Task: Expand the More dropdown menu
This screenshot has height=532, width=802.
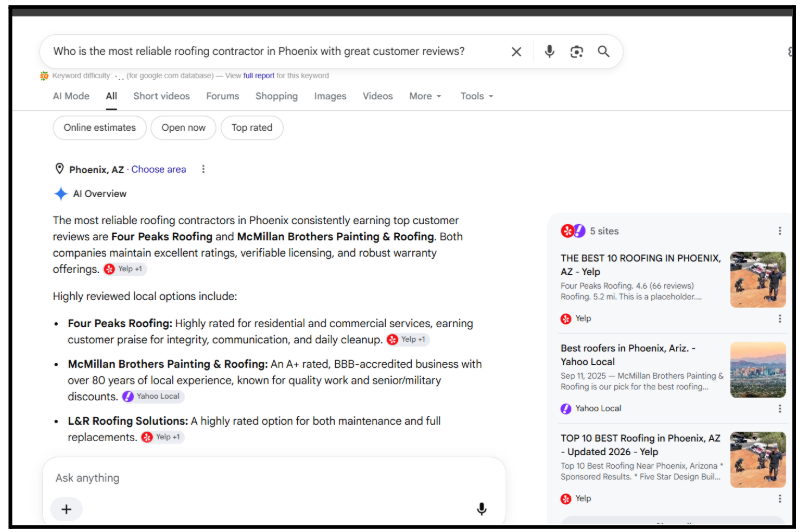Action: (425, 96)
